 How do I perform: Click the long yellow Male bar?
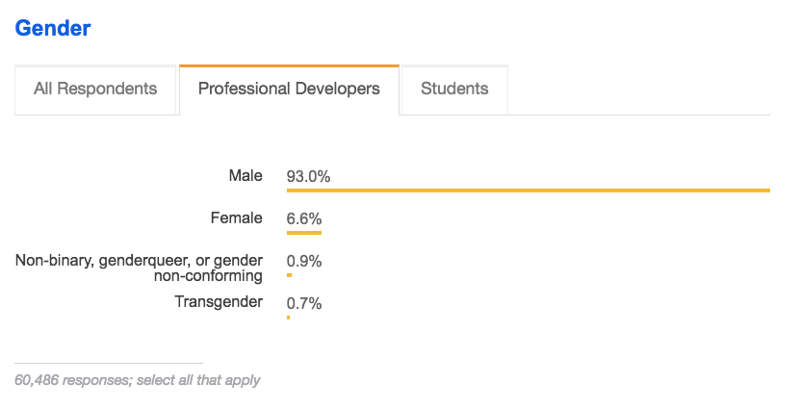528,190
